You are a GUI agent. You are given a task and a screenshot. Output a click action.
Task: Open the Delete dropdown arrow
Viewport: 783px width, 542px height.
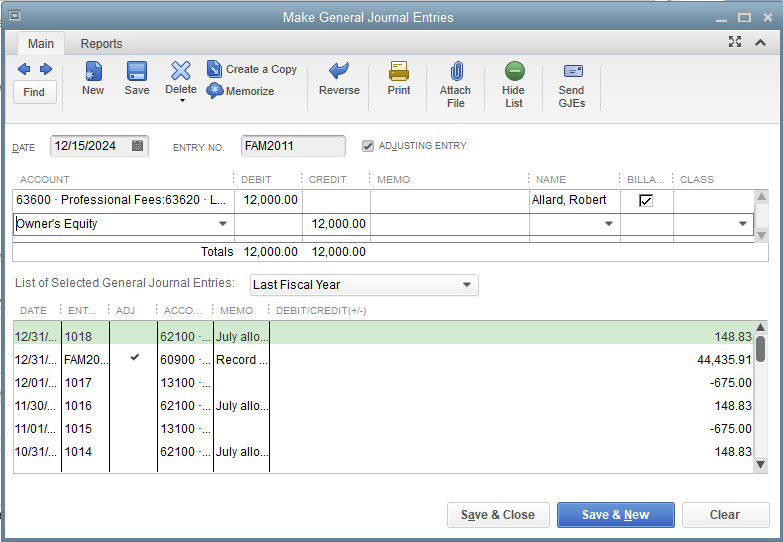coord(182,101)
